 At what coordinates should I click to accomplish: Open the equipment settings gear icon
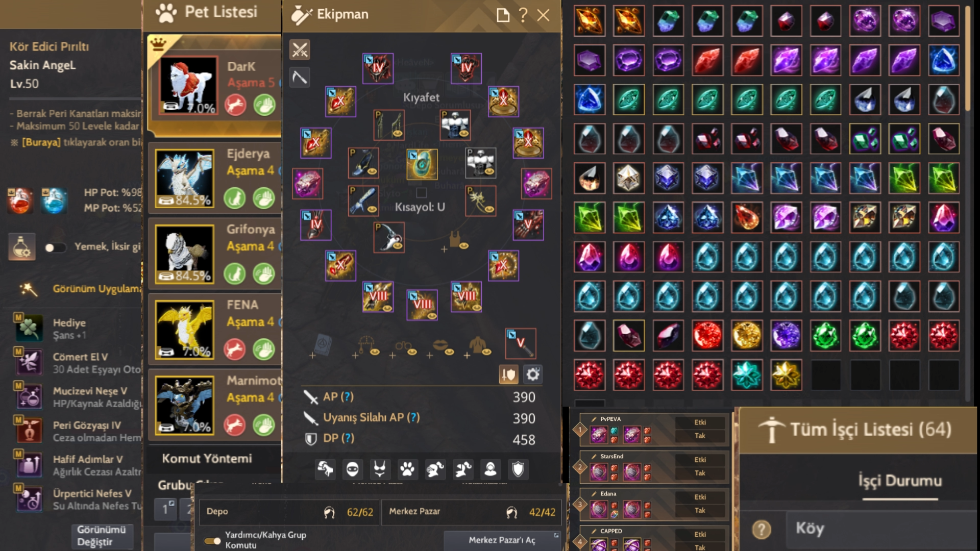(533, 374)
